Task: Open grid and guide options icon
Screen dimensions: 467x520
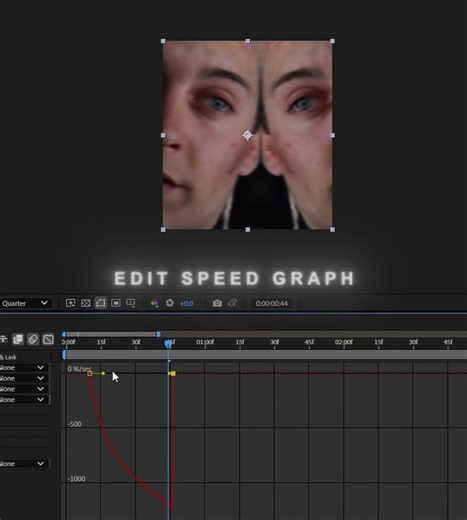Action: [130, 303]
